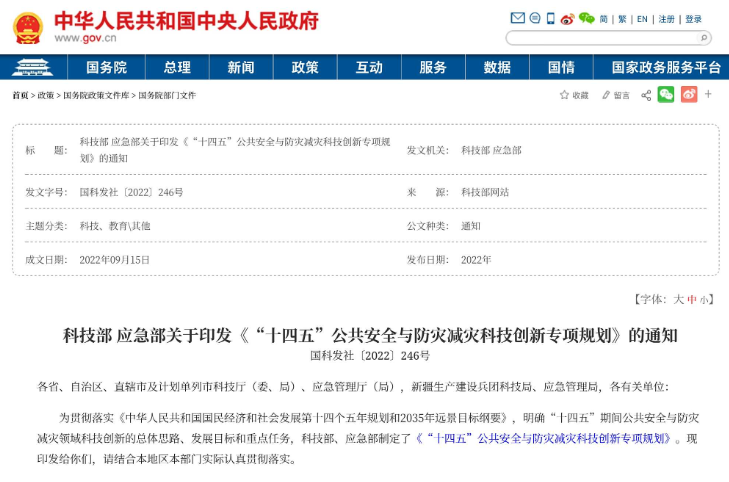Image resolution: width=729 pixels, height=482 pixels.
Task: Click the share icon beside 留言
Action: point(645,95)
